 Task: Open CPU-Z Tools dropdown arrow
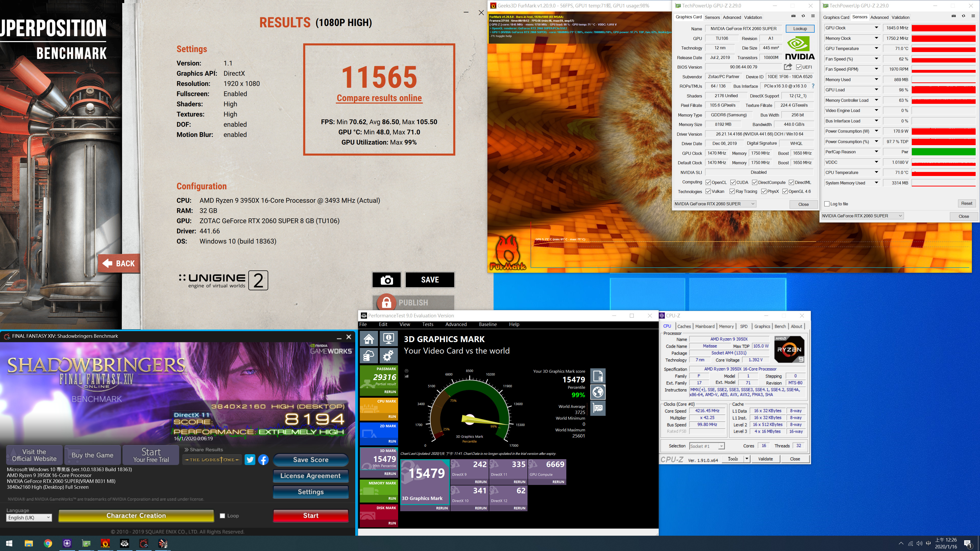click(x=746, y=459)
